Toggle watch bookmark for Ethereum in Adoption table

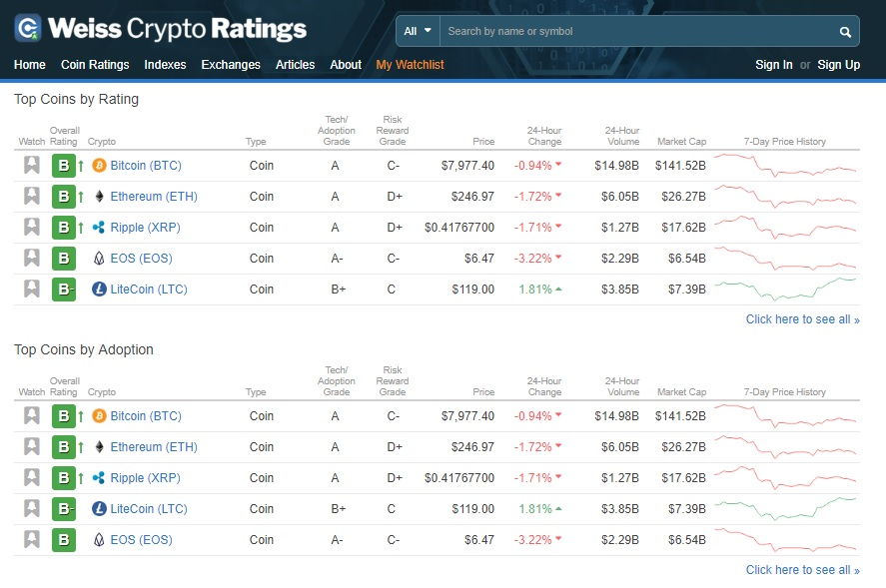point(32,447)
